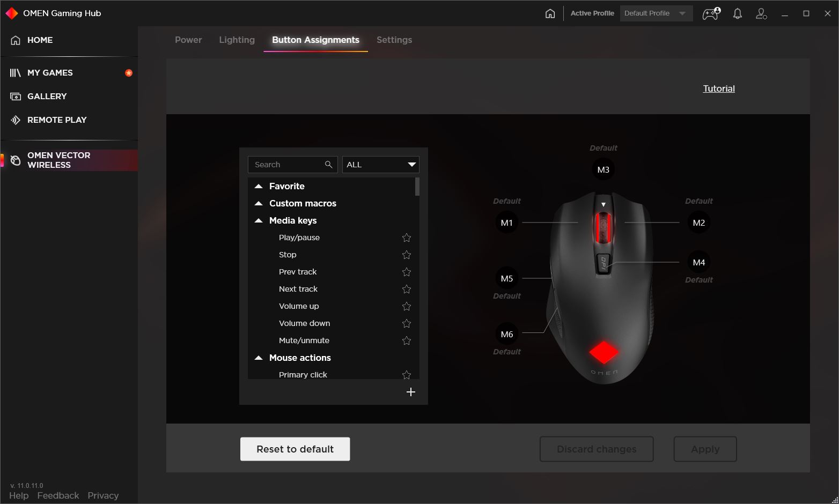Choose the Prev track action
The image size is (839, 504).
click(x=298, y=272)
